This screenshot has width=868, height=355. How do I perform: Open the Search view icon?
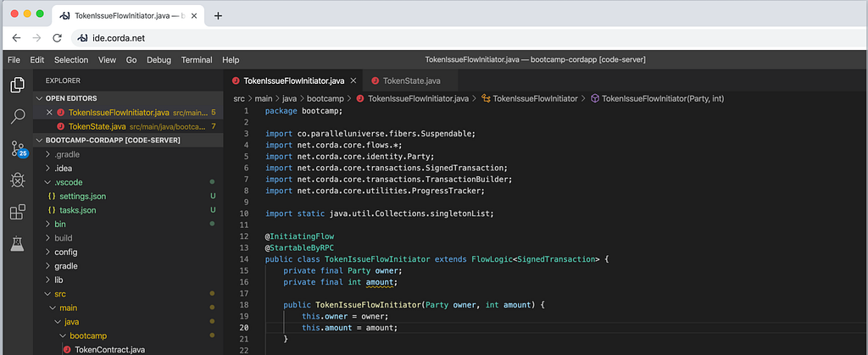[17, 117]
